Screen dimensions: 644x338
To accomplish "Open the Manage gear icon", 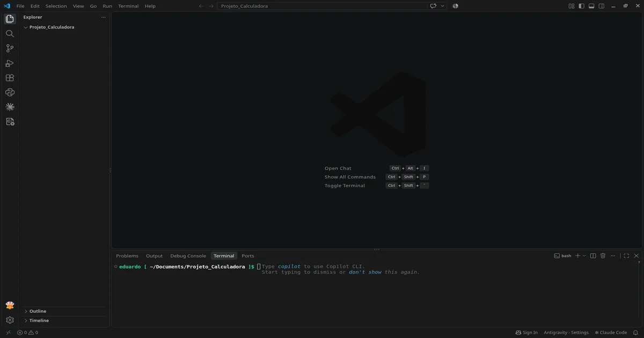I will point(10,320).
